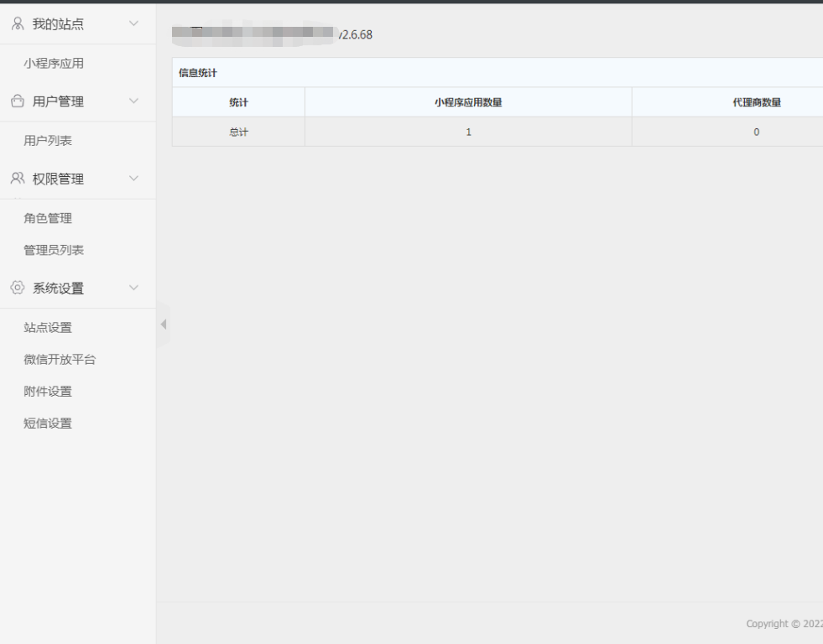Click the 代理商数量 column header
823x644 pixels.
pyautogui.click(x=757, y=102)
